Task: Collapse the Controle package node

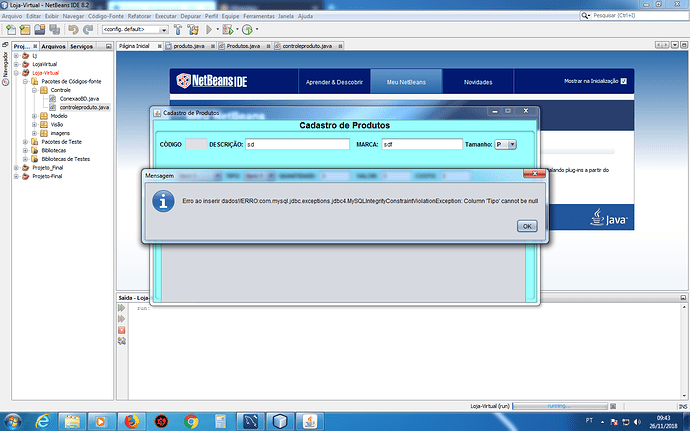Action: click(34, 90)
